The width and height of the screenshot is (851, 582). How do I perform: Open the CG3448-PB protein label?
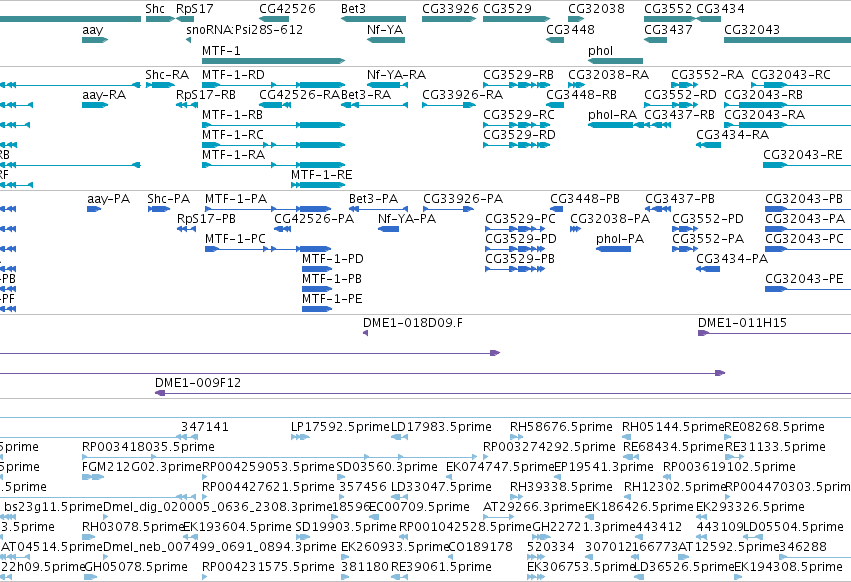click(585, 199)
